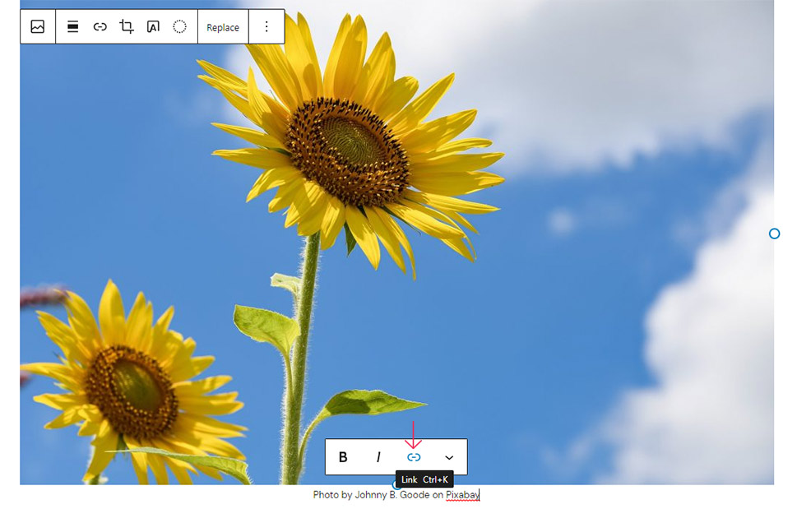Click the sunflower image
The width and height of the screenshot is (797, 532).
click(396, 242)
